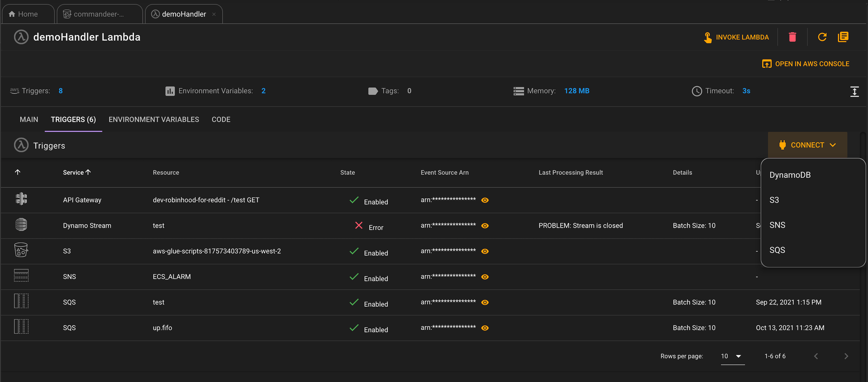Click the Triggers count 8 link
Viewport: 868px width, 382px height.
(x=60, y=91)
